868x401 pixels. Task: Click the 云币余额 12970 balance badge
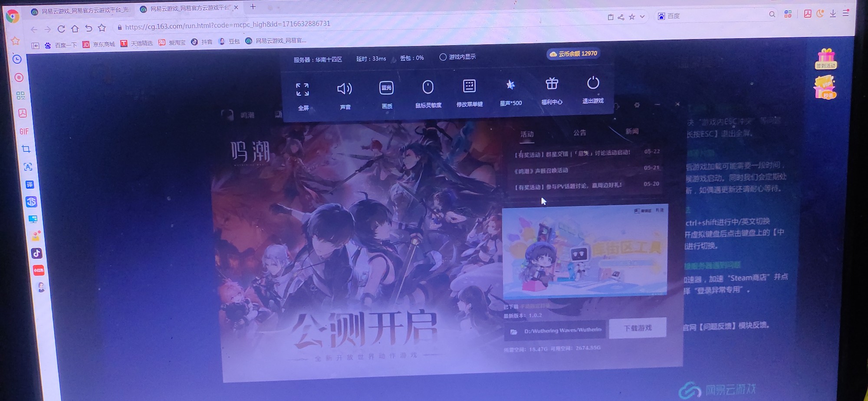[573, 54]
